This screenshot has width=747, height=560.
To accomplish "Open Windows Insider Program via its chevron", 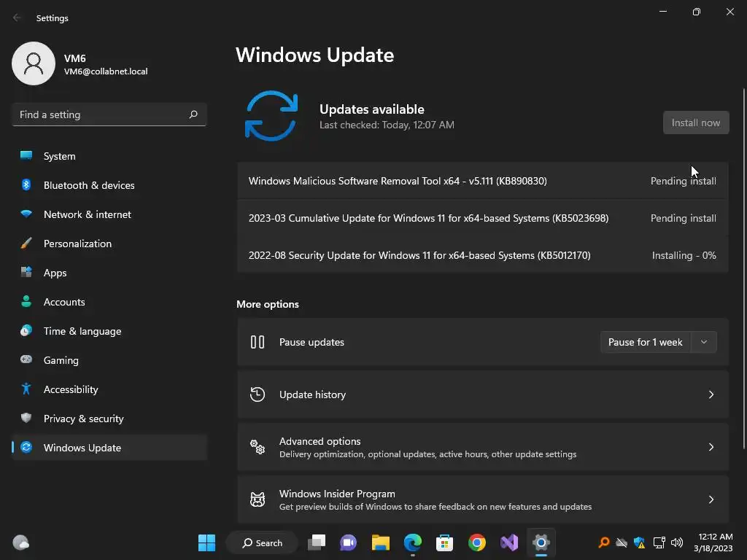I will coord(711,499).
